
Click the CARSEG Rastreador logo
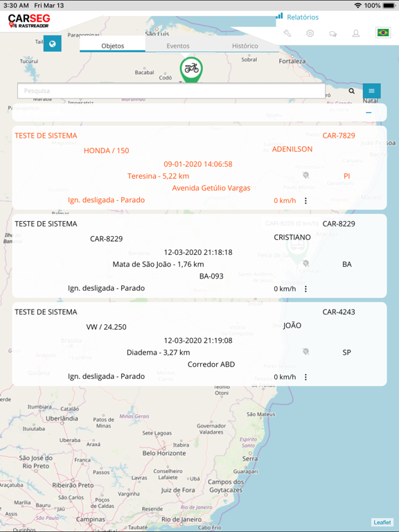pos(29,21)
